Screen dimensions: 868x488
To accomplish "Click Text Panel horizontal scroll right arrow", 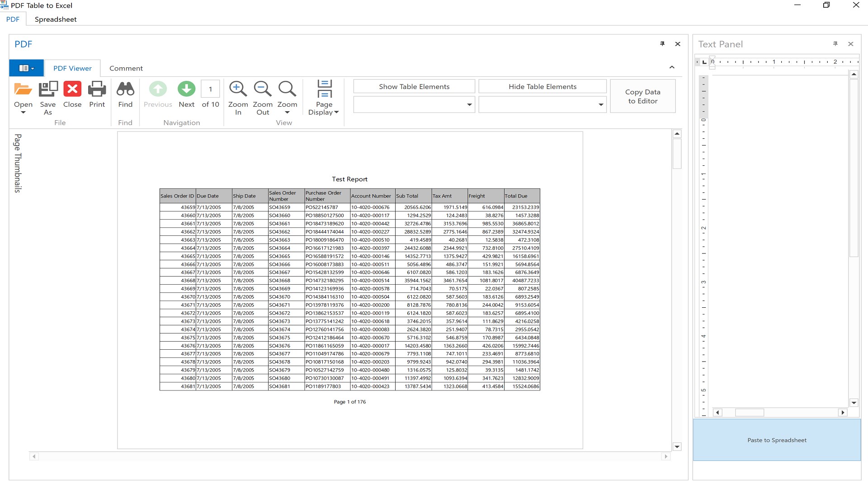I will (843, 413).
